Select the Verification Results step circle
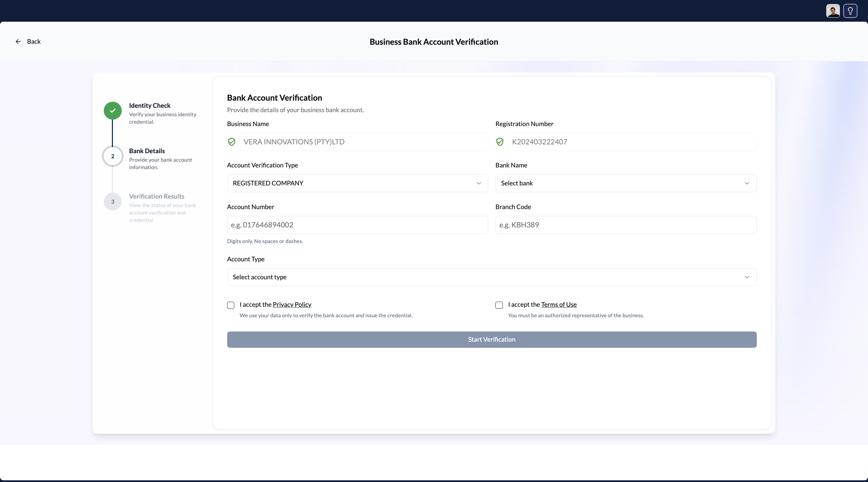 pos(113,201)
